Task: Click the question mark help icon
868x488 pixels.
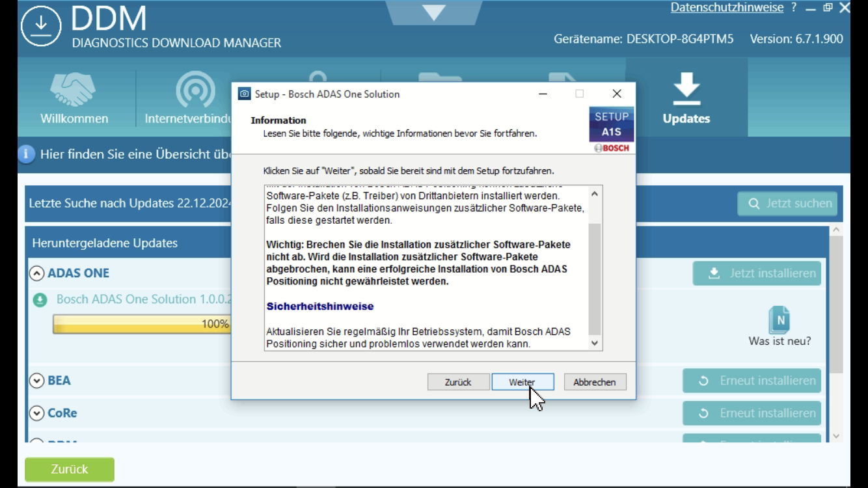Action: [794, 8]
